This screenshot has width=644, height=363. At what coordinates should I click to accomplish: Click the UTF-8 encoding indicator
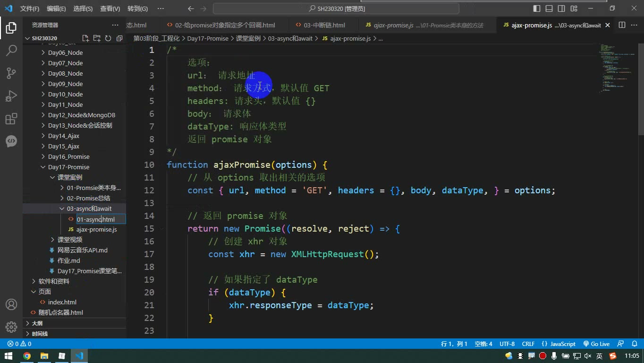point(507,344)
